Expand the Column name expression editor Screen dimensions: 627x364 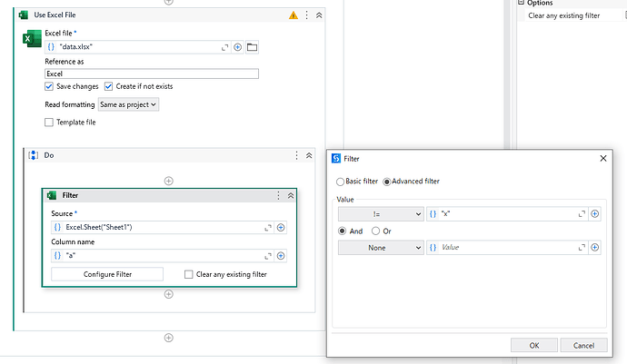(x=268, y=256)
